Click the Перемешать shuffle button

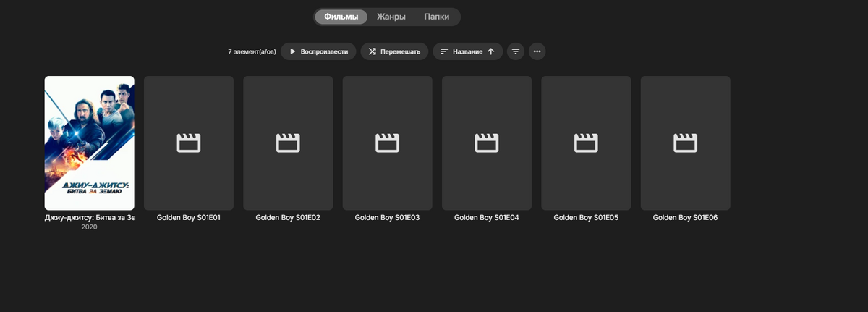394,51
